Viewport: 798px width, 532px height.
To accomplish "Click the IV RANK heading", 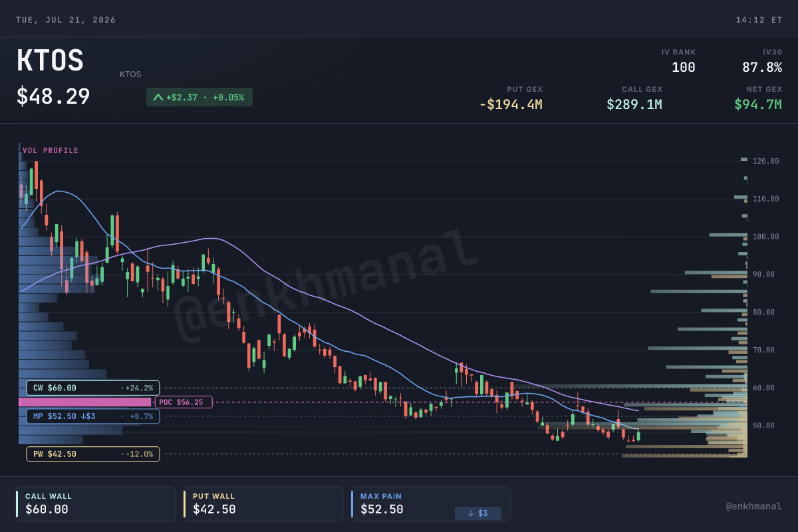I will pyautogui.click(x=678, y=52).
